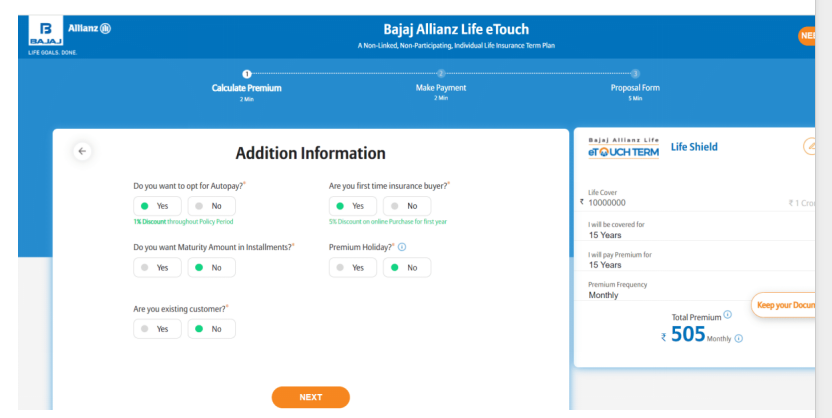
Task: Click the Bajaj Allianz Life eTouch title
Action: click(456, 29)
